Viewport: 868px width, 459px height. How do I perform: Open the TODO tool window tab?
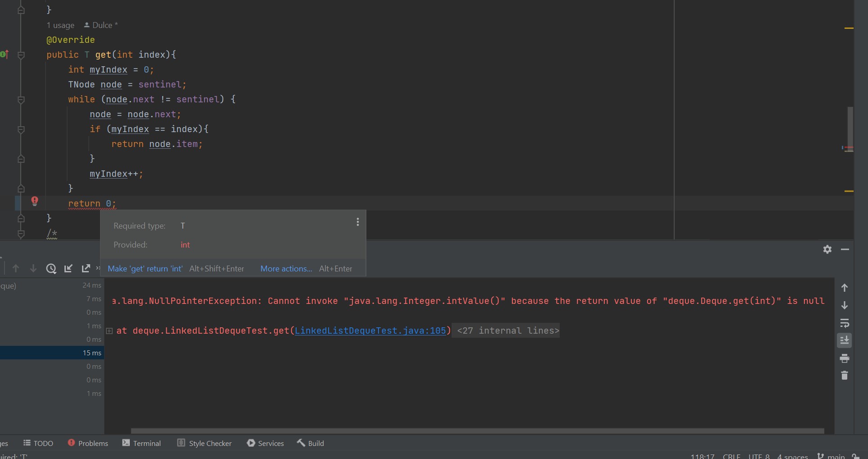38,443
